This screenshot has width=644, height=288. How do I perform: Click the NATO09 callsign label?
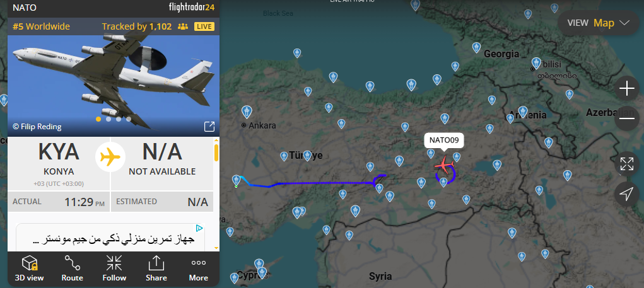[x=444, y=141]
